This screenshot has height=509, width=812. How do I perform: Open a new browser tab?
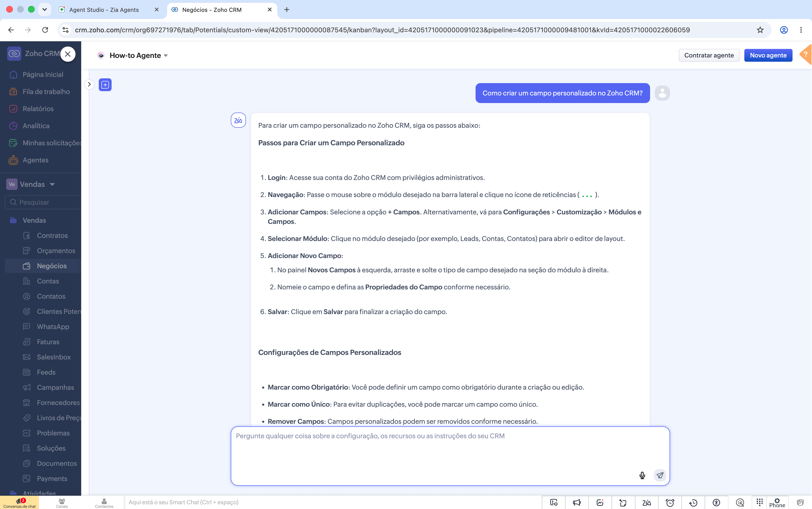pos(287,10)
